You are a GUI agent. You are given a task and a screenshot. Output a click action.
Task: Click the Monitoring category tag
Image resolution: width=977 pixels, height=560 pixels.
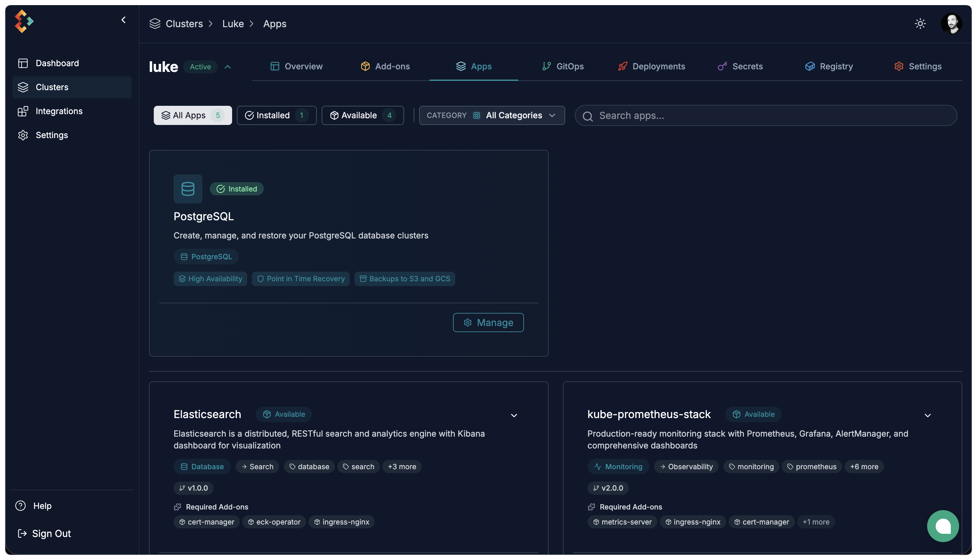(618, 467)
